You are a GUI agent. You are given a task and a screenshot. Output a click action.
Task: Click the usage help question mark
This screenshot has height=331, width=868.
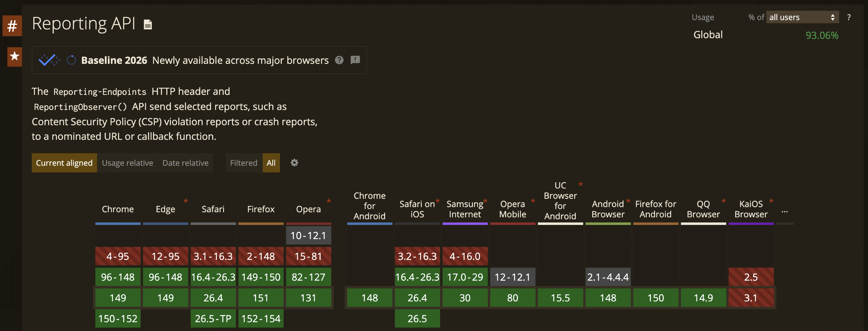click(849, 17)
